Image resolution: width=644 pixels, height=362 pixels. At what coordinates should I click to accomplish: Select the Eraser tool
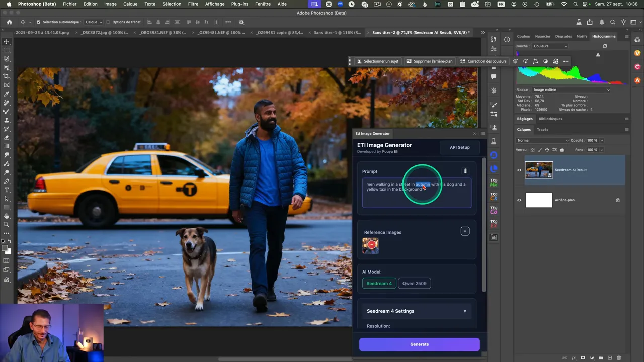[x=7, y=137]
